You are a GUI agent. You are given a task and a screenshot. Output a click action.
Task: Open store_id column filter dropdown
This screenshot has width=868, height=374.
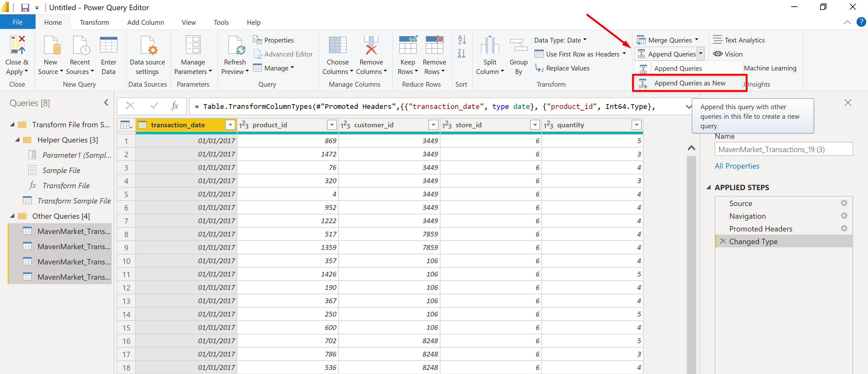[535, 125]
